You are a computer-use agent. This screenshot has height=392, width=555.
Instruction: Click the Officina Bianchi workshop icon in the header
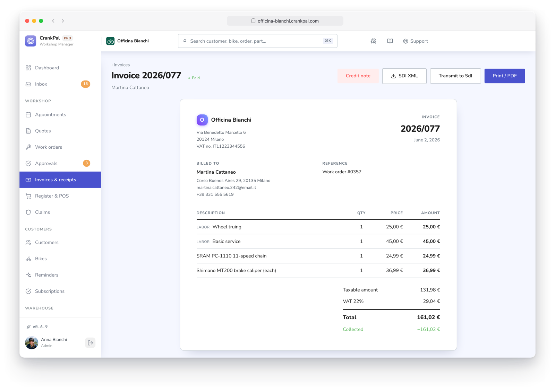tap(110, 41)
